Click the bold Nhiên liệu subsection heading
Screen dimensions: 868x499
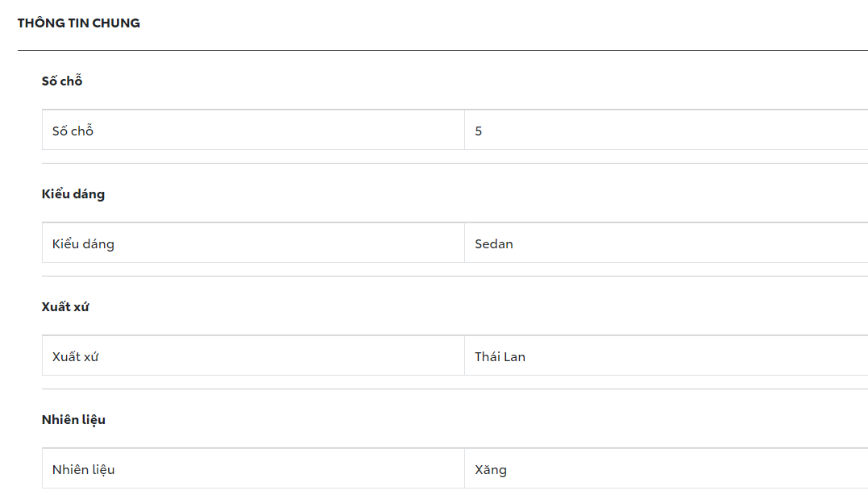73,419
